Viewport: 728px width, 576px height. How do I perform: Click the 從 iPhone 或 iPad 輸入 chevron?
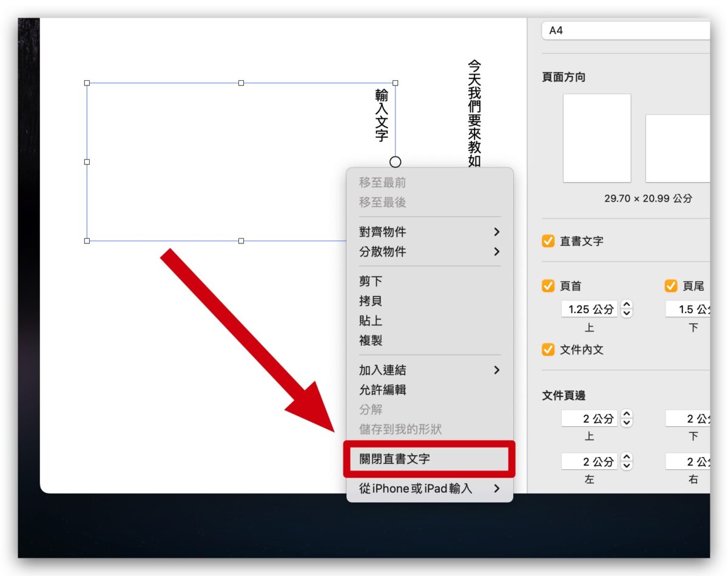[497, 488]
